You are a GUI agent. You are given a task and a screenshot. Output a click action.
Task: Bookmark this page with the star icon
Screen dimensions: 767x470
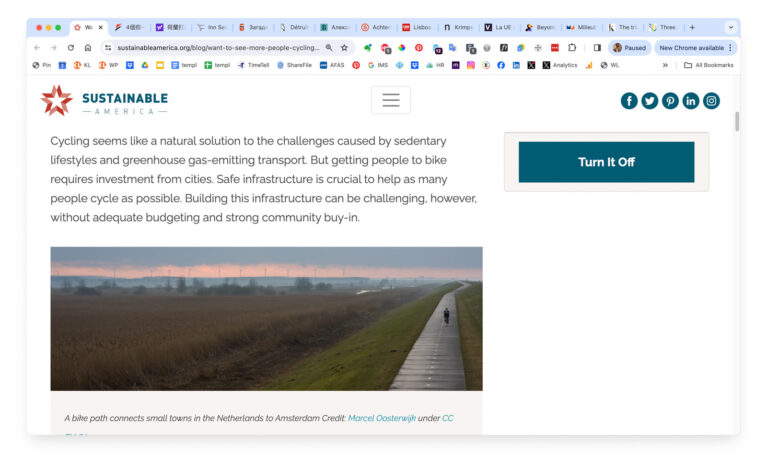(x=344, y=47)
